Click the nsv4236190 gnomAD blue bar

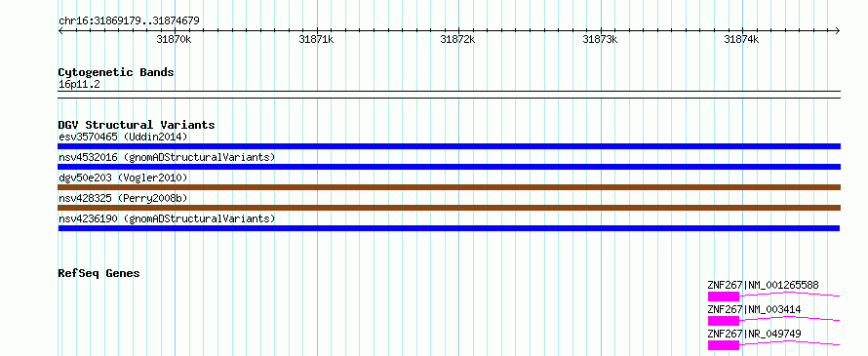point(449,228)
